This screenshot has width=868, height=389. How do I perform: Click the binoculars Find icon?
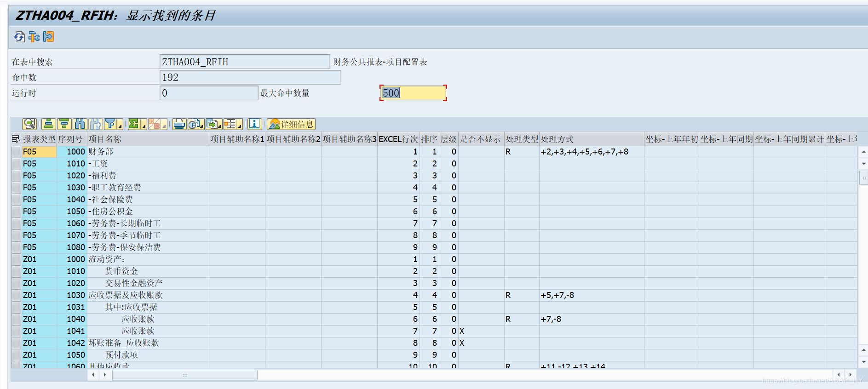(80, 124)
